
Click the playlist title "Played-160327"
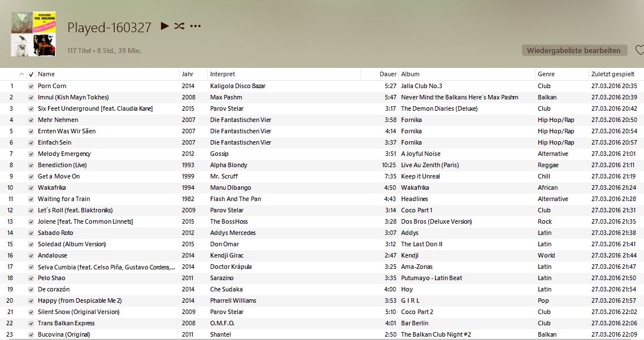[109, 26]
